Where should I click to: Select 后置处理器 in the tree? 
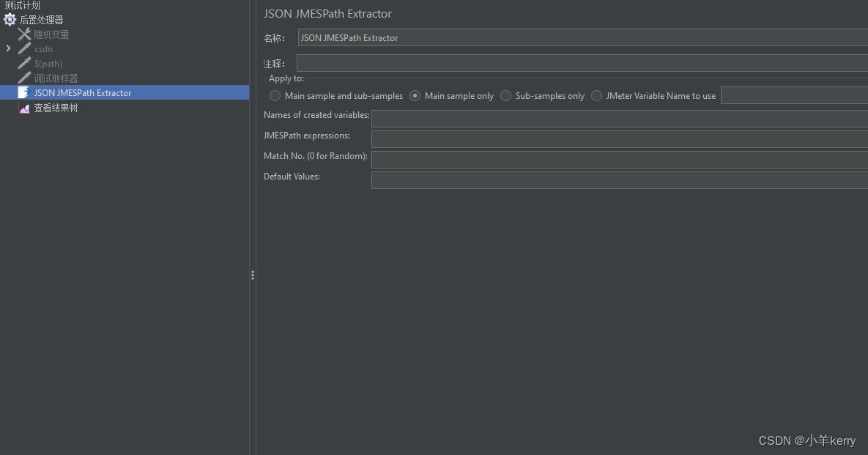point(42,20)
